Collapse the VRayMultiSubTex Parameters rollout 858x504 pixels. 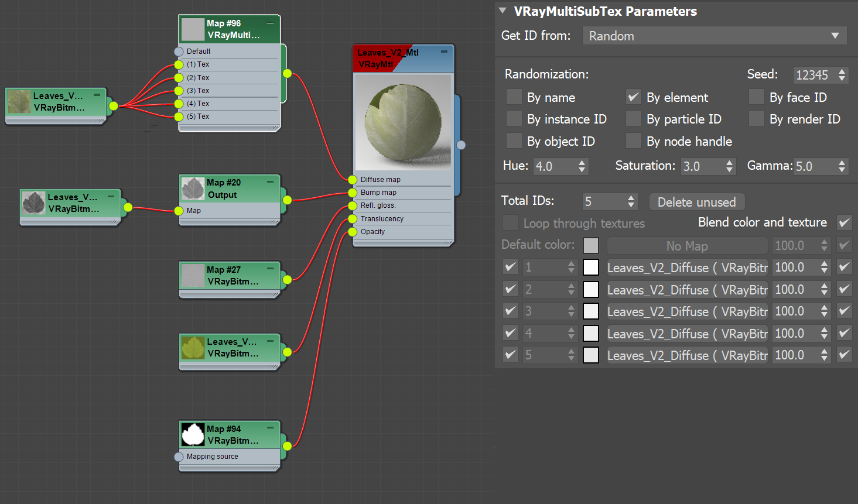point(503,11)
